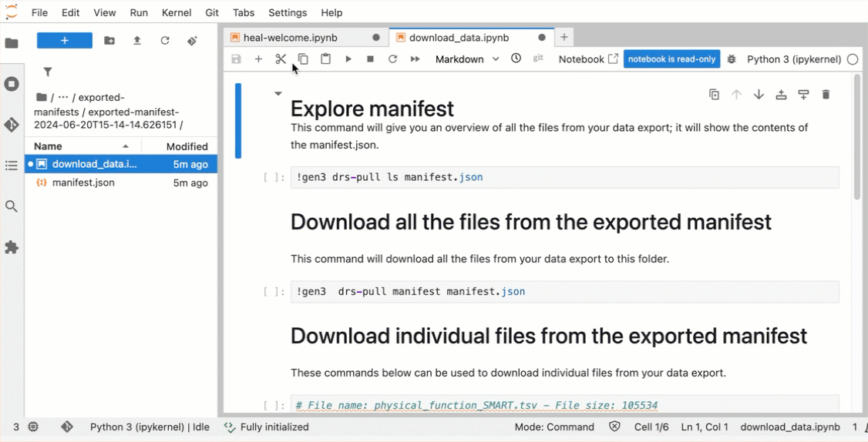Insert a cell below from cell toolbar
Screen dimensions: 868x442
click(x=803, y=95)
